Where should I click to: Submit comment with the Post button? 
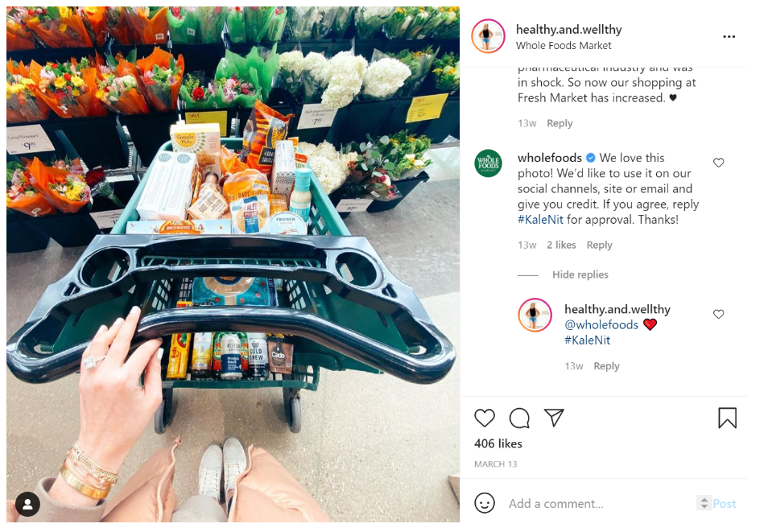click(724, 503)
